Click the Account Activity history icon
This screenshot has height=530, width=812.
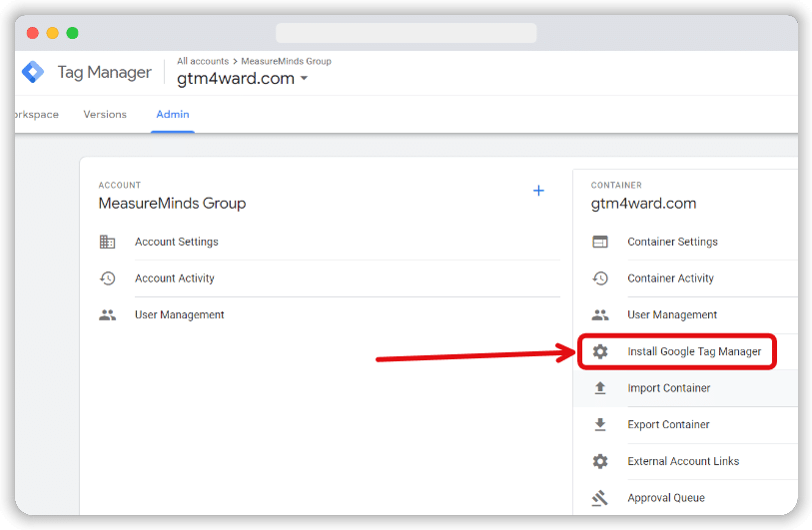(107, 278)
